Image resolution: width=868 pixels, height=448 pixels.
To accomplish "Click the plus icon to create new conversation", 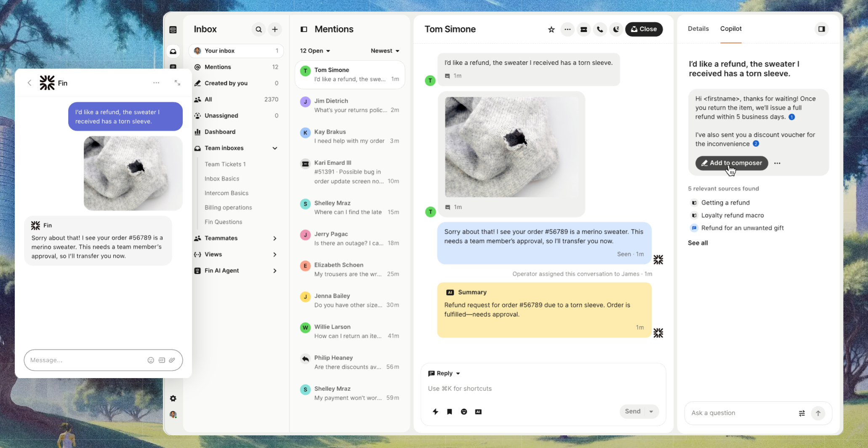I will coord(275,29).
